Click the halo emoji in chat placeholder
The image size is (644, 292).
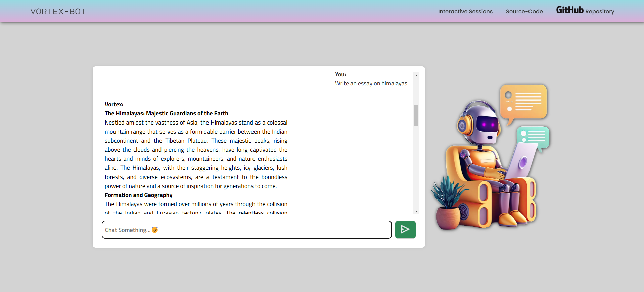[x=155, y=230]
